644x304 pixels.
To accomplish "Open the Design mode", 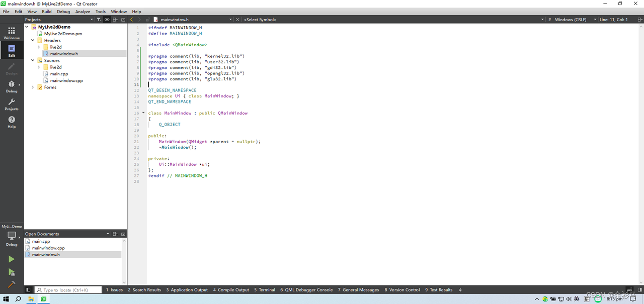I will coord(12,69).
